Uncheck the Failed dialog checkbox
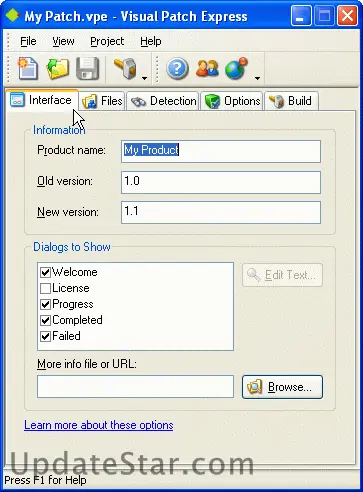The image size is (363, 492). pyautogui.click(x=45, y=336)
